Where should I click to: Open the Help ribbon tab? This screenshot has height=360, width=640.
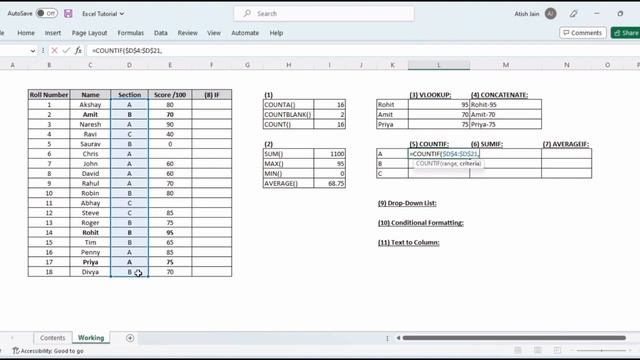tap(276, 33)
